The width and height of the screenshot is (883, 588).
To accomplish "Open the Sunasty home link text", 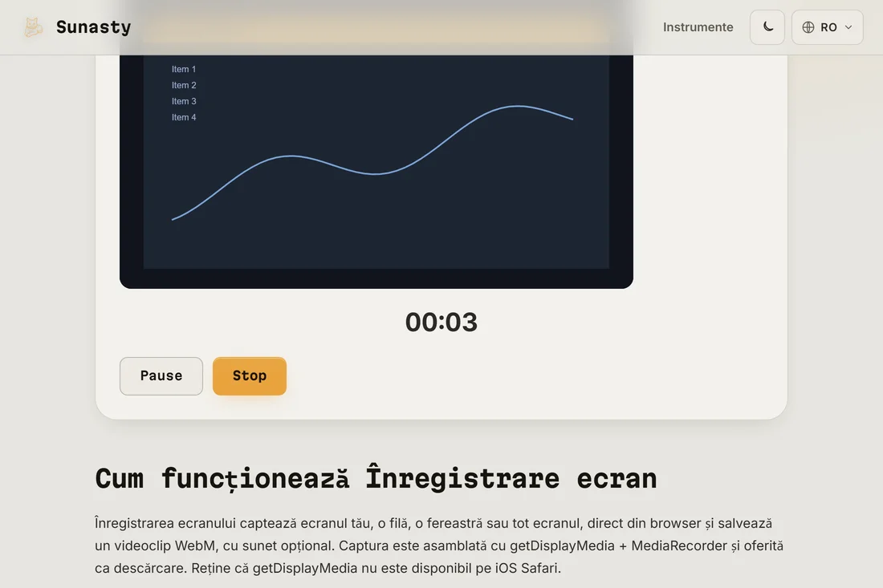I will (x=93, y=27).
